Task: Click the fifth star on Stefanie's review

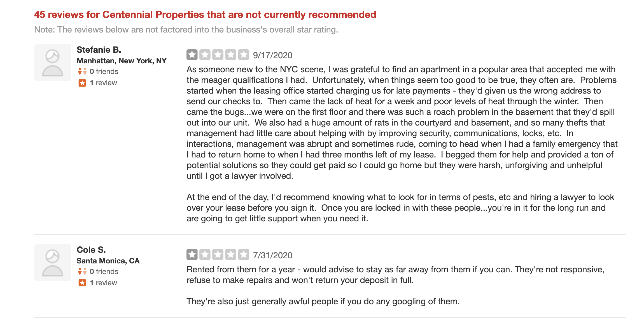Action: [244, 55]
